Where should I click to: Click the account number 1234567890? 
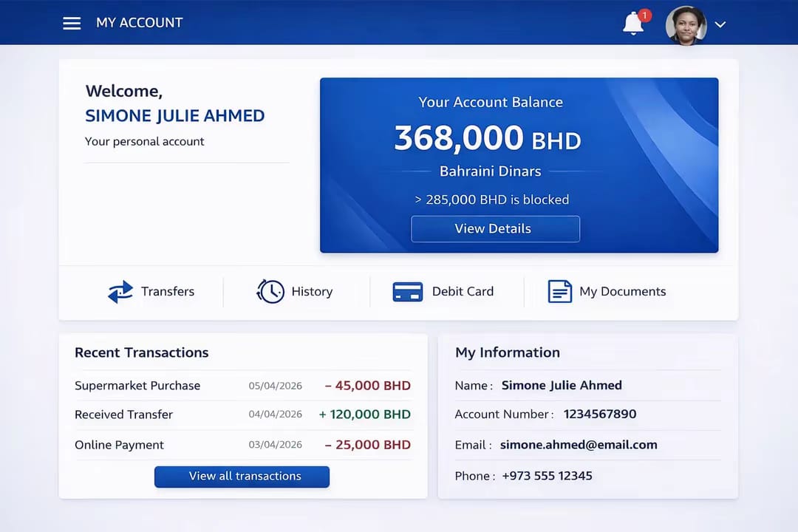(x=599, y=415)
